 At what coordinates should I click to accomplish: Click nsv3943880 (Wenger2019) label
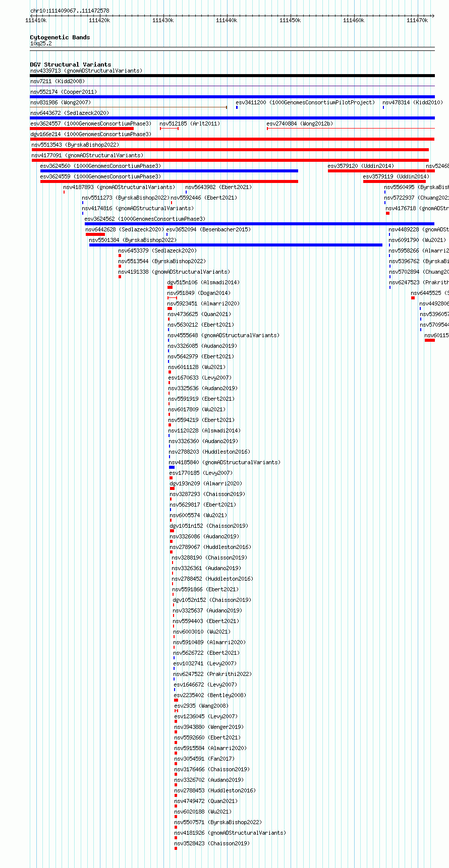pyautogui.click(x=209, y=727)
